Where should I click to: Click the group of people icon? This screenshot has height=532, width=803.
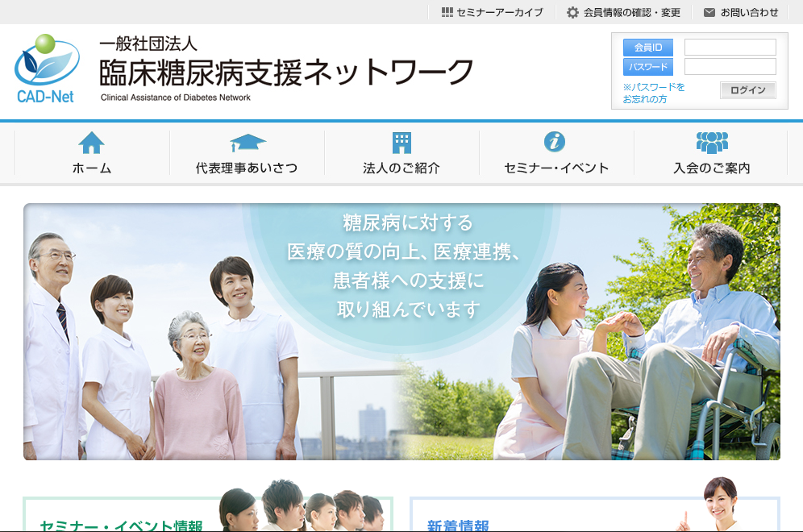pos(711,143)
